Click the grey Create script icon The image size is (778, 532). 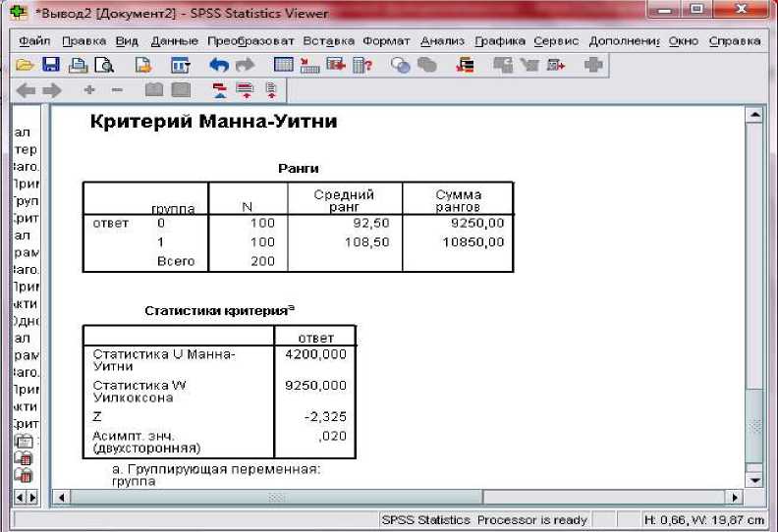point(528,65)
